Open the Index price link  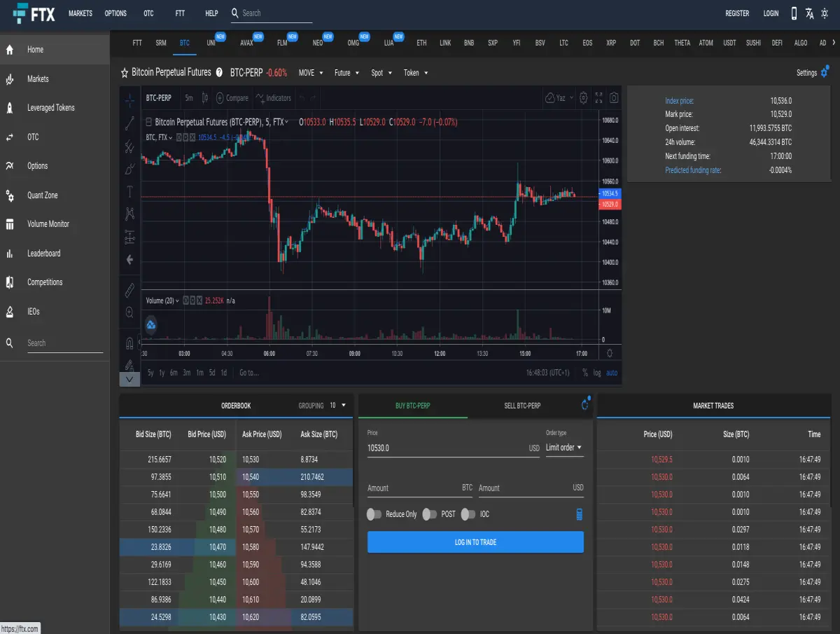pos(679,101)
